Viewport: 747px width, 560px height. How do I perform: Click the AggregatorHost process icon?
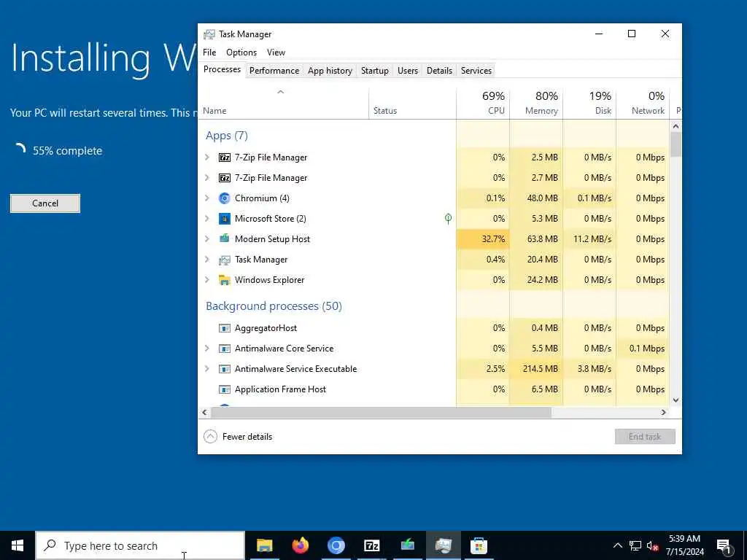point(225,328)
